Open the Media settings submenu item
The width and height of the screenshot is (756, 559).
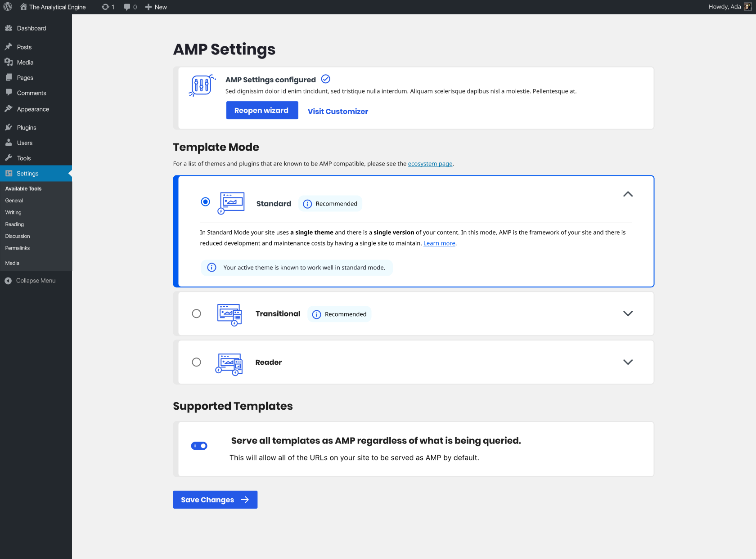pos(12,263)
